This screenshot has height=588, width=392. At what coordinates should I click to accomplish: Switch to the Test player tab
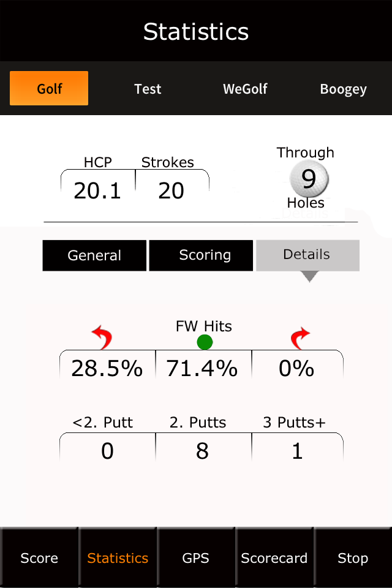(x=148, y=89)
